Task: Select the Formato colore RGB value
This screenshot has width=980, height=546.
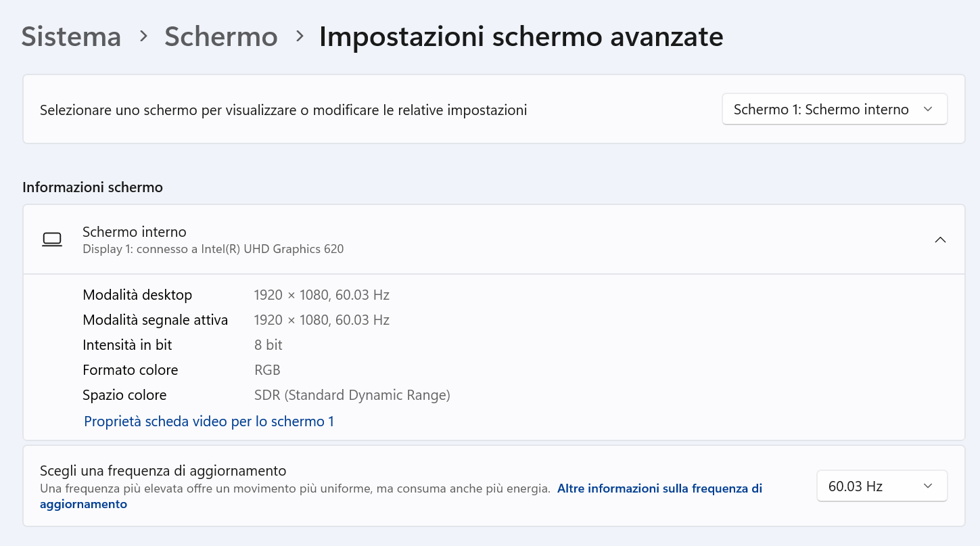Action: click(x=268, y=369)
